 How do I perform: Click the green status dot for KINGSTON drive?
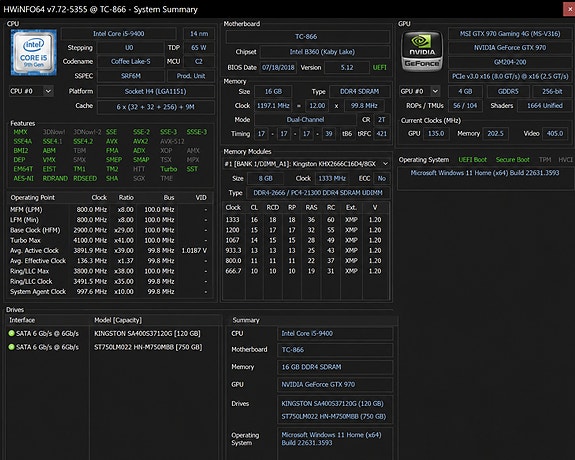11,333
